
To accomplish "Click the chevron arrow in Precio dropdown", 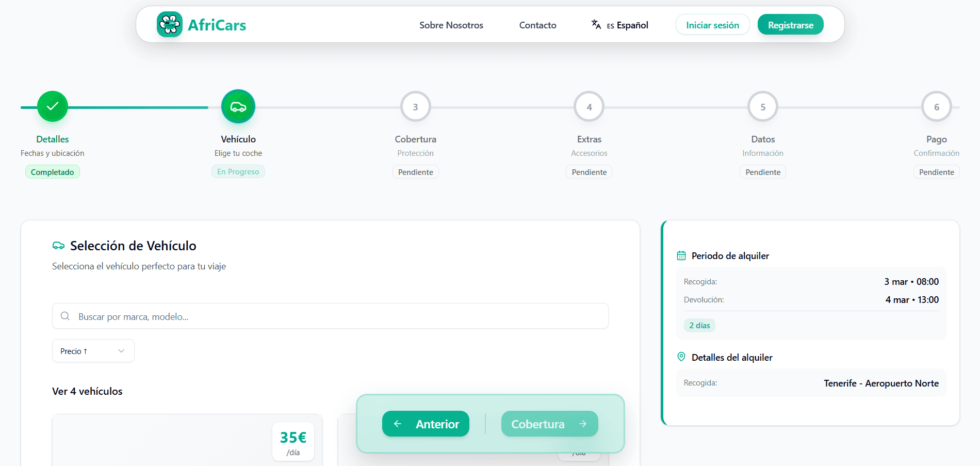I will pos(121,351).
